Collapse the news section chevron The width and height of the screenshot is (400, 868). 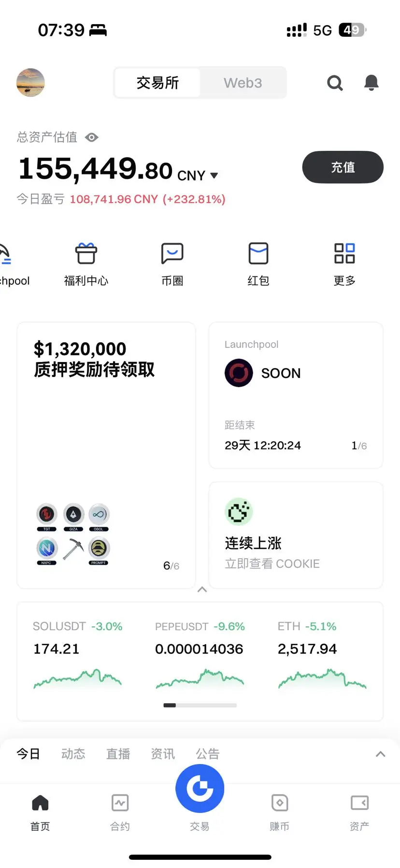tap(381, 754)
